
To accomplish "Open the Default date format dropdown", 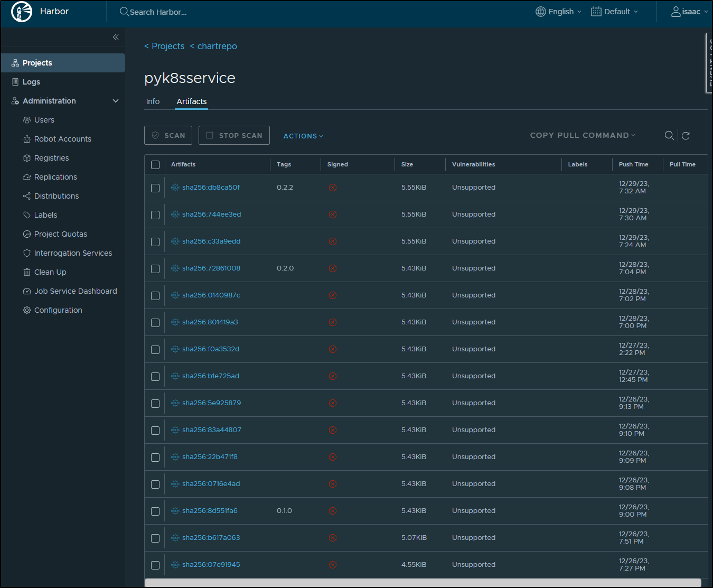I will coord(615,12).
